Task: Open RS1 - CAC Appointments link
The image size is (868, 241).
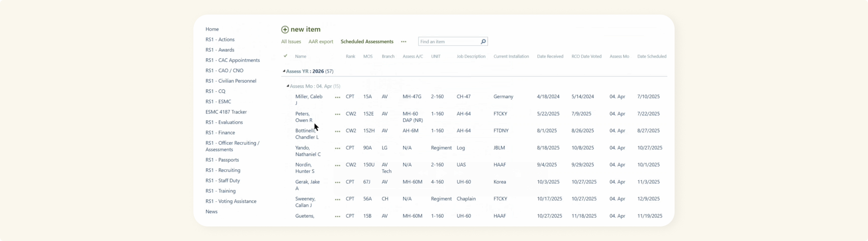Action: point(232,60)
